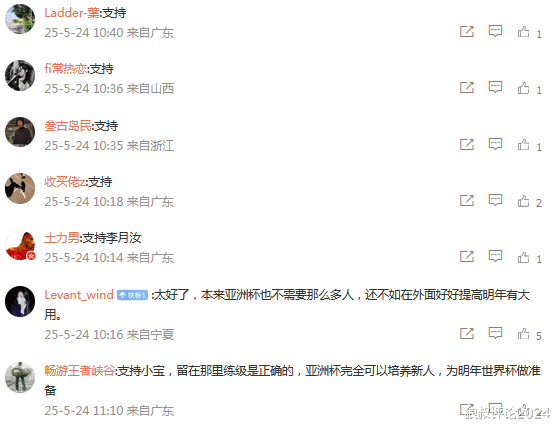
Task: Like the comment by 收买佬z
Action: [x=523, y=201]
